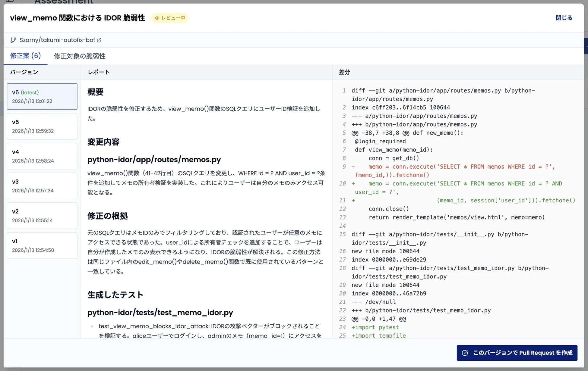Select version v1 from the version list
The image size is (588, 371).
pyautogui.click(x=42, y=245)
